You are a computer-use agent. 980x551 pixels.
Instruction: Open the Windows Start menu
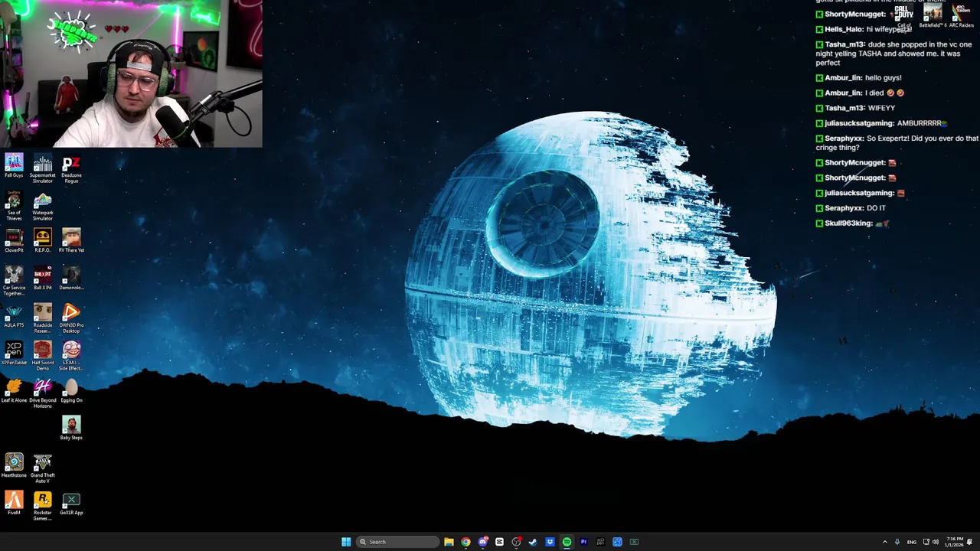(346, 542)
